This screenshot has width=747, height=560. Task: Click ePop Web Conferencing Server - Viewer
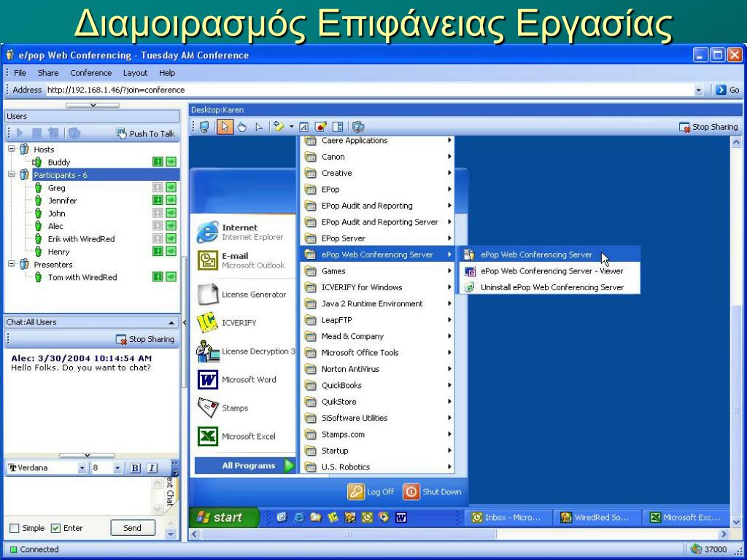[x=549, y=271]
